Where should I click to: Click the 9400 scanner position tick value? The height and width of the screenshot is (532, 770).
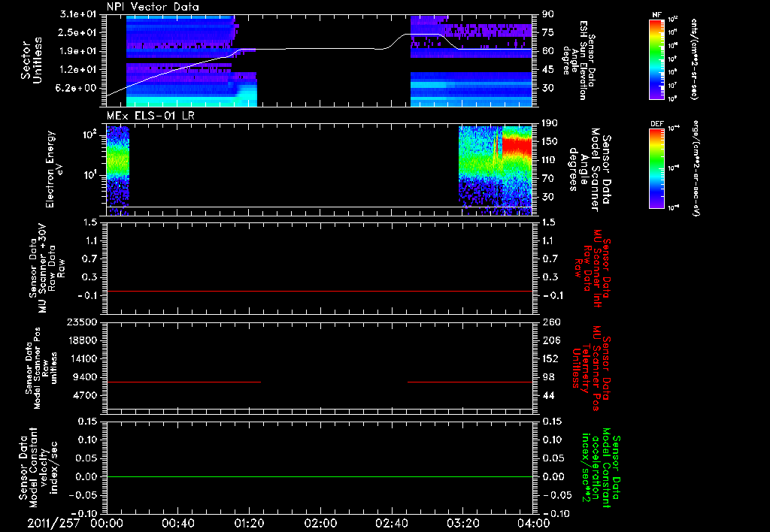85,377
